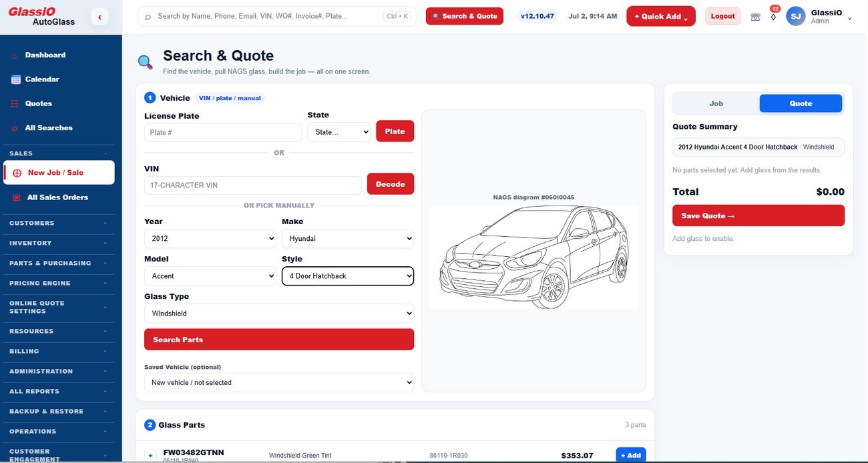Click the License Plate number field

223,133
